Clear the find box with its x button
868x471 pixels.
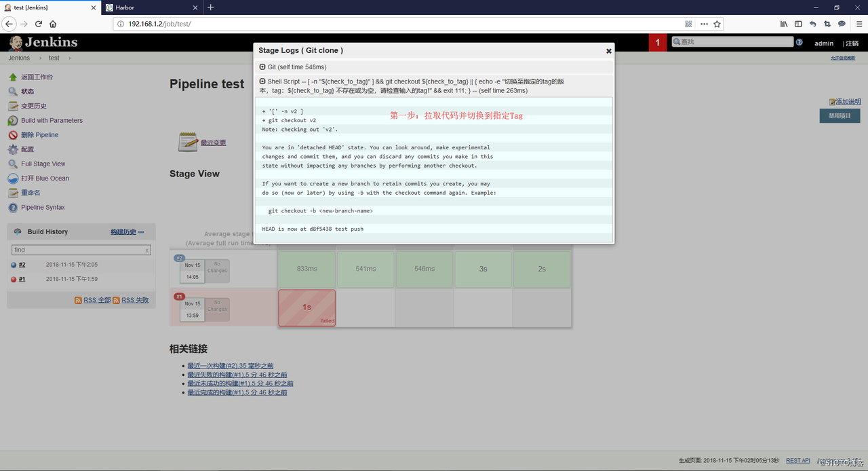146,250
